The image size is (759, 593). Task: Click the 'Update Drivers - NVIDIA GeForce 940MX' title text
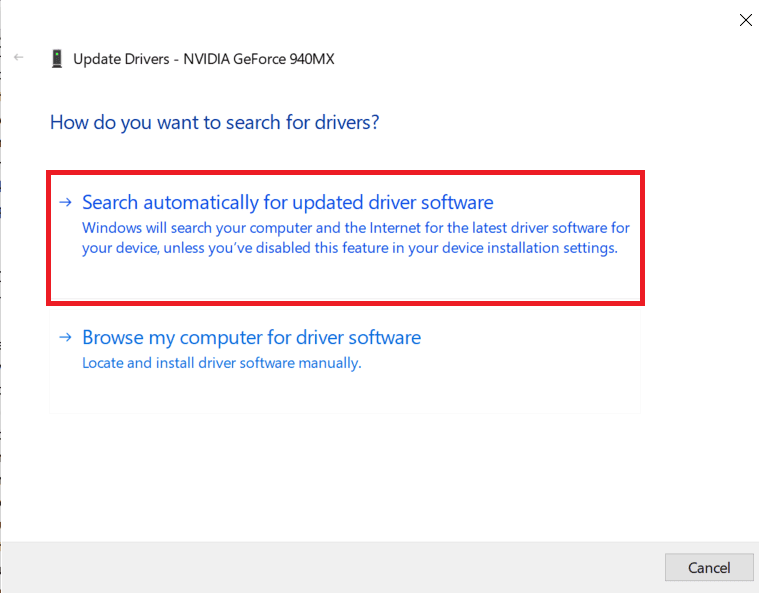coord(204,59)
